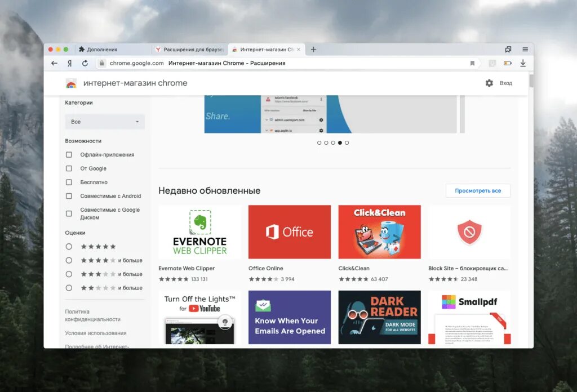
Task: Click the Просмотреть все button
Action: pyautogui.click(x=478, y=191)
